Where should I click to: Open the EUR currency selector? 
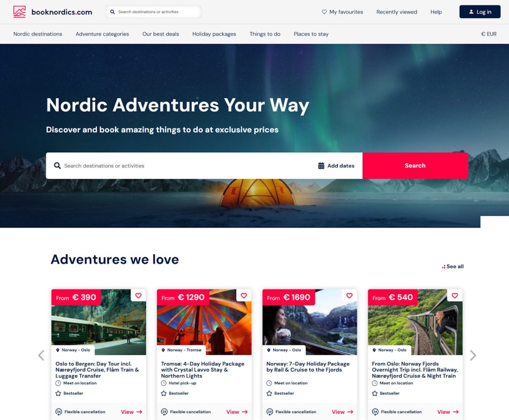pos(489,34)
